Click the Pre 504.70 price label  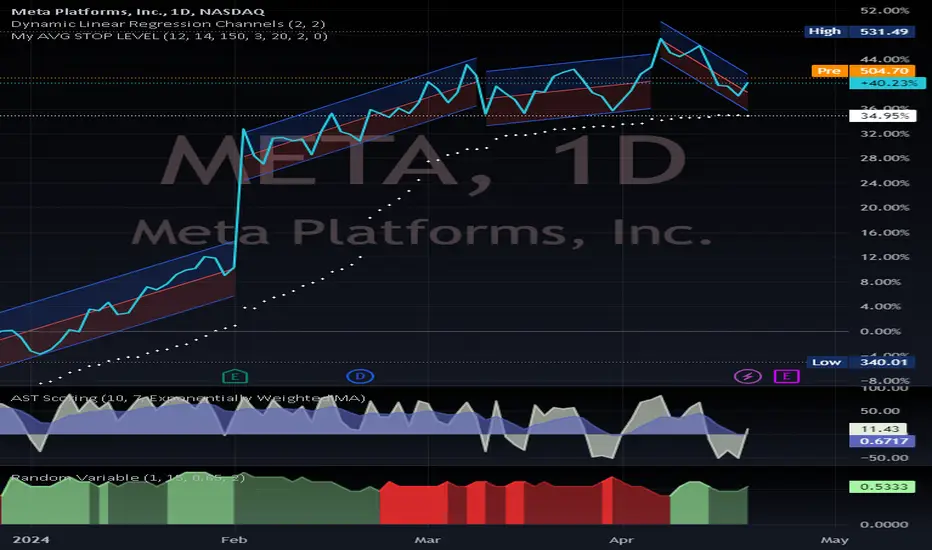tap(863, 71)
